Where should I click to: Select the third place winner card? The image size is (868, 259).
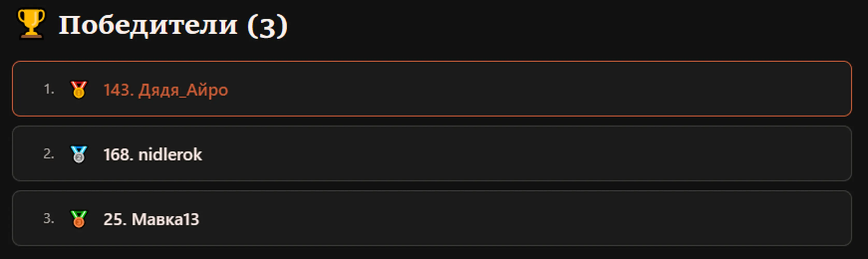(432, 218)
